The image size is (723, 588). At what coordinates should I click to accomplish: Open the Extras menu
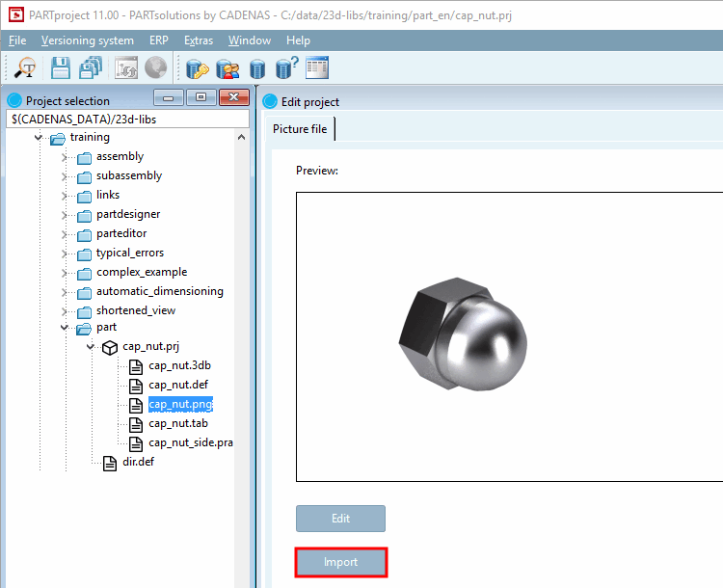tap(199, 40)
